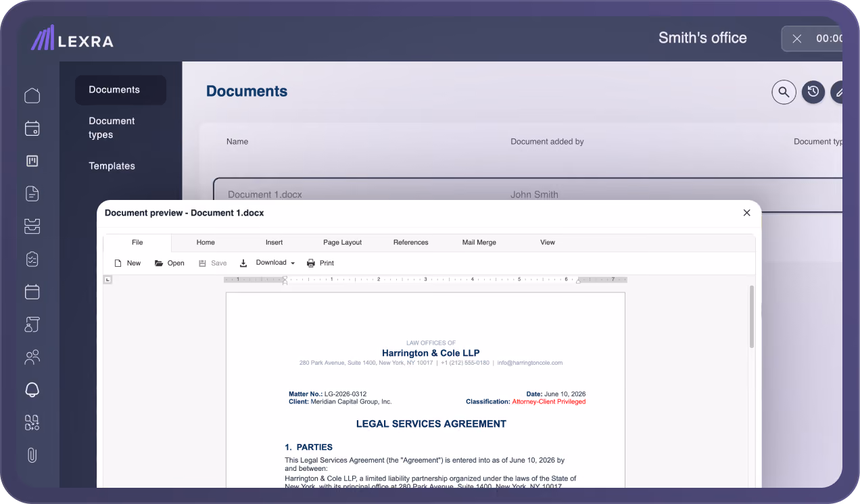Click the Date: June 10, 2026 line

[x=556, y=394]
